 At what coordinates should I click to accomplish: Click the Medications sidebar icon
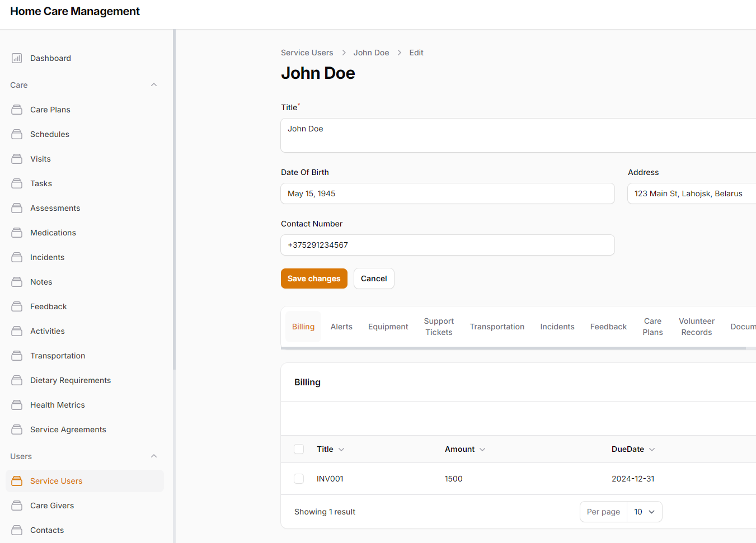pos(17,233)
